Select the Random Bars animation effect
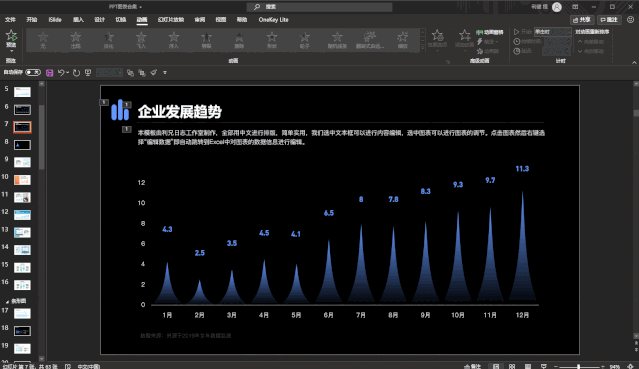 (x=337, y=40)
